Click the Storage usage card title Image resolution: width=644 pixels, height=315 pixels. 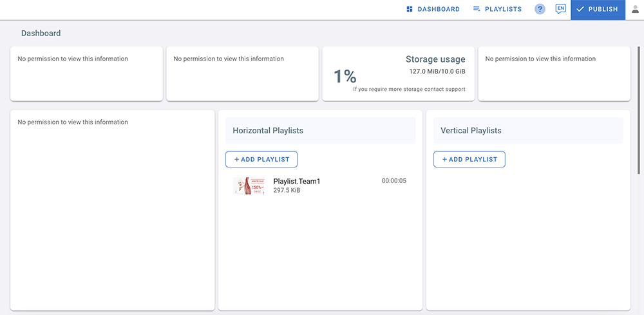click(x=435, y=59)
